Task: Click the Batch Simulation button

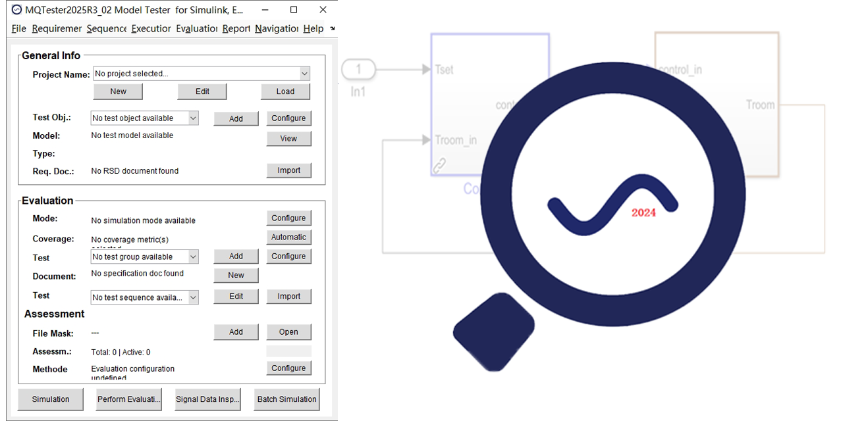Action: [286, 399]
